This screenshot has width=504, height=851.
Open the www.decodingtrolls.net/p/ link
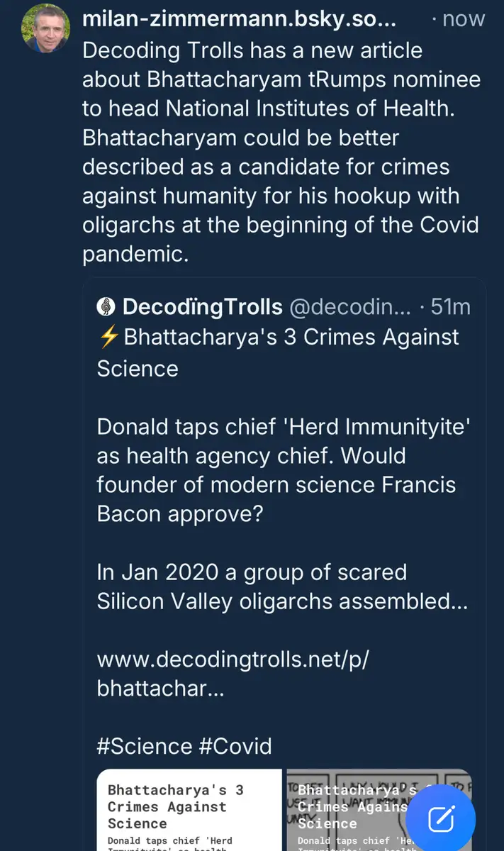pos(233,660)
